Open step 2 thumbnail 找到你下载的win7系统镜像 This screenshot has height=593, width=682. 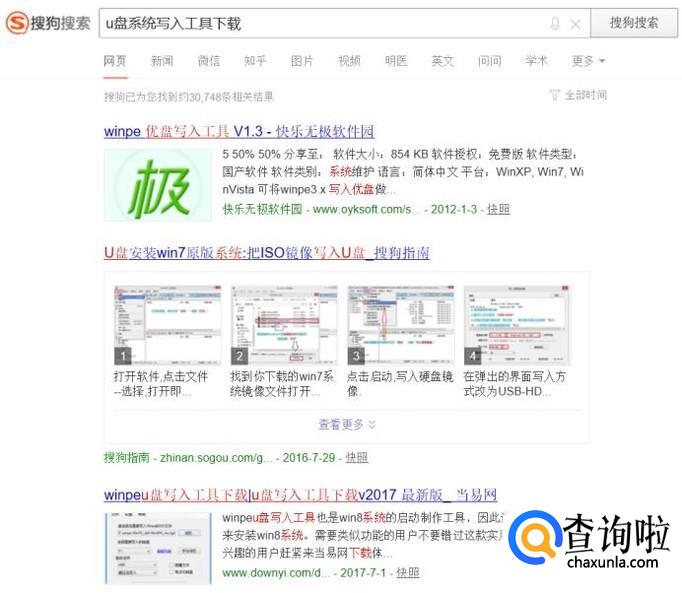(x=284, y=325)
